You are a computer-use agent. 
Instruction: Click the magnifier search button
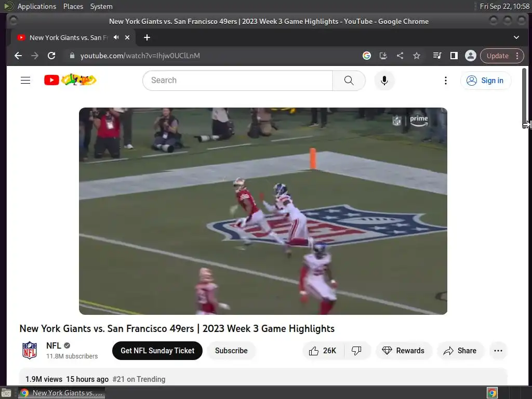pyautogui.click(x=349, y=81)
